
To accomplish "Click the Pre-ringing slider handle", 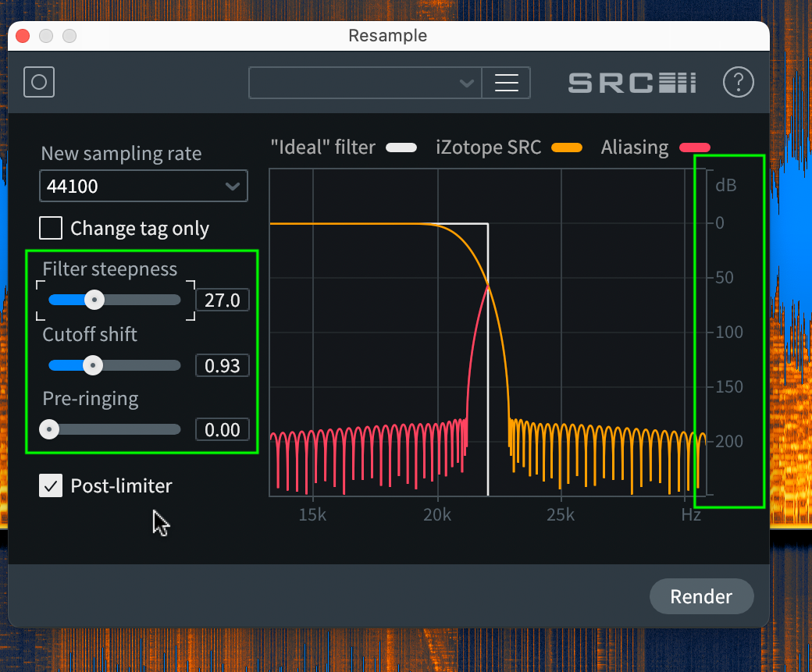I will coord(49,429).
